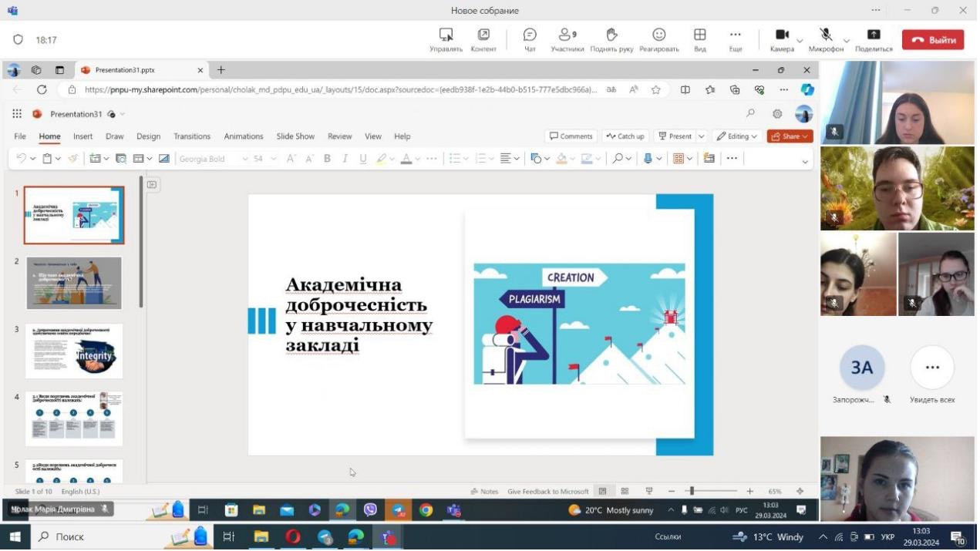Click the Dictate microphone icon in ribbon
This screenshot has height=551, width=980.
tap(648, 159)
